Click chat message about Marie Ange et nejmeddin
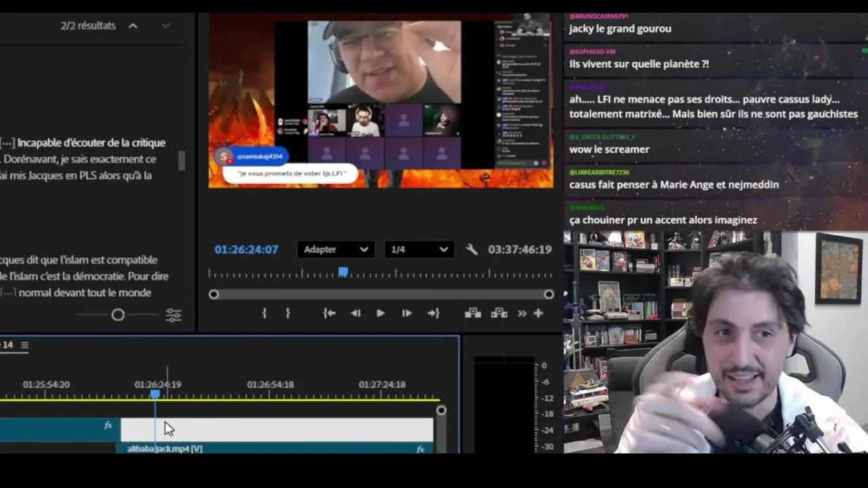This screenshot has width=868, height=488. [674, 184]
